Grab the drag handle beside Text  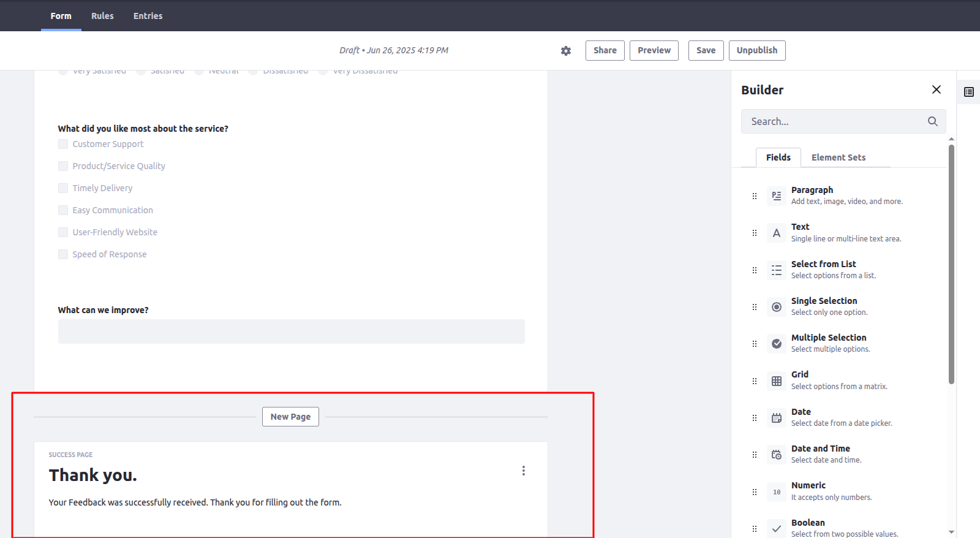[x=755, y=233]
